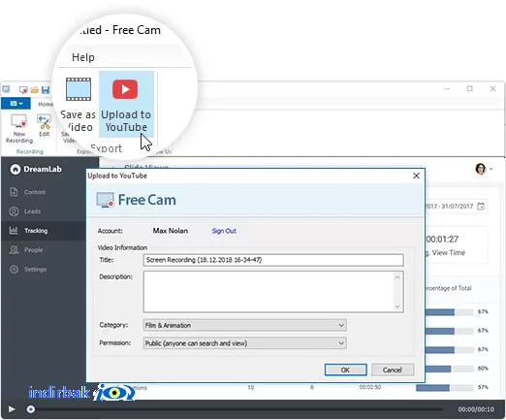Viewport: 506px width, 420px height.
Task: Open the blue file menu button
Action: click(x=16, y=104)
